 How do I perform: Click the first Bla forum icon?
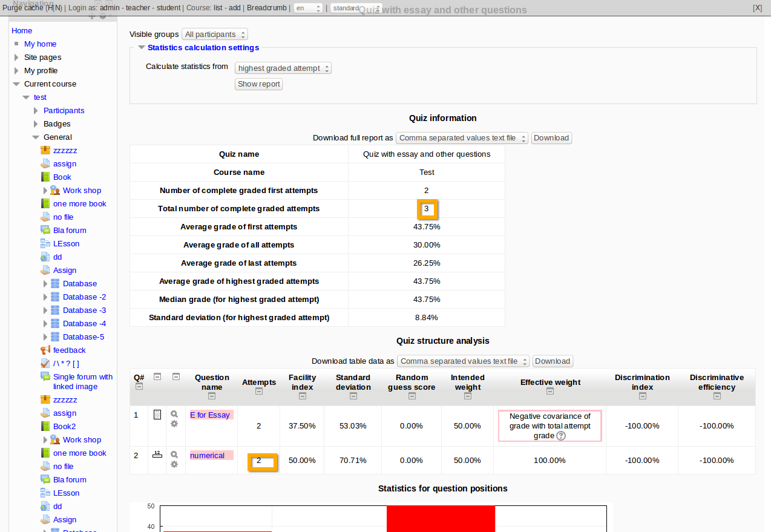click(x=45, y=230)
